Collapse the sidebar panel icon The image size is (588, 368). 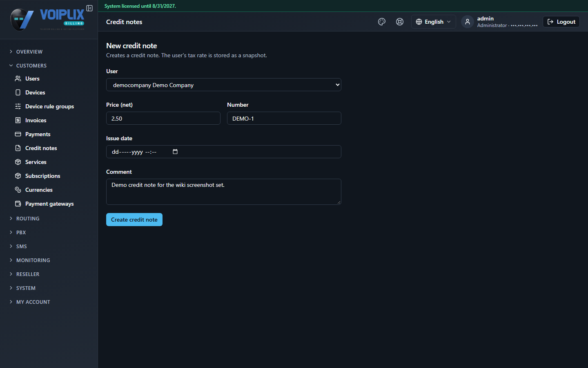pyautogui.click(x=89, y=8)
